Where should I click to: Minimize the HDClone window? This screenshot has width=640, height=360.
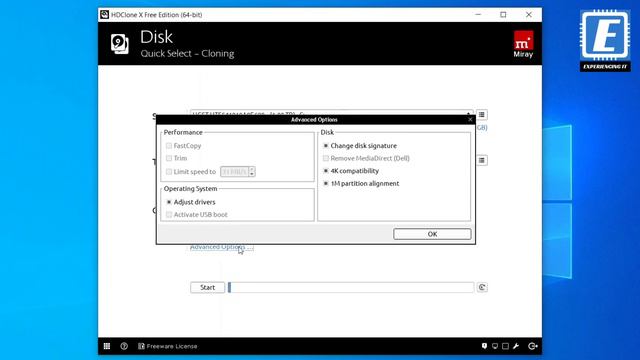click(478, 15)
